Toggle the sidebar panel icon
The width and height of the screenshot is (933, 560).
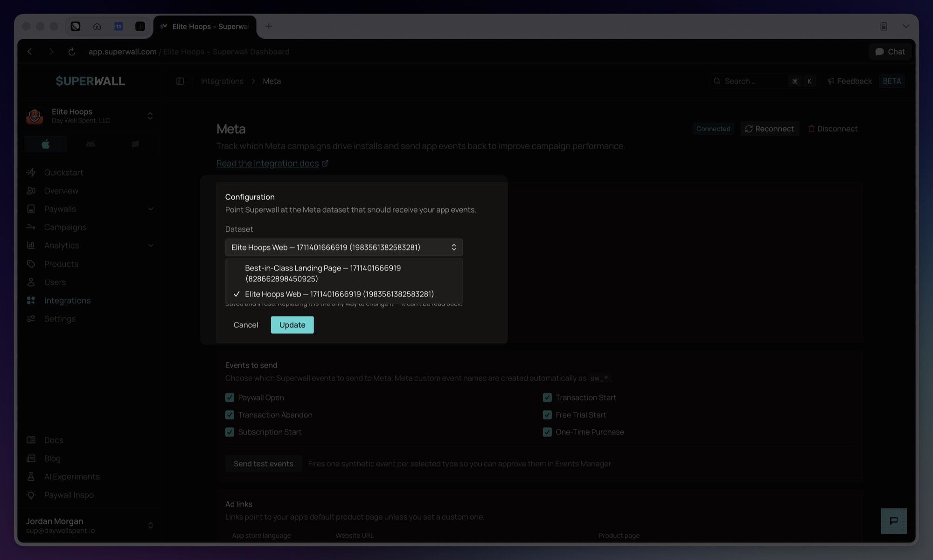(x=180, y=81)
